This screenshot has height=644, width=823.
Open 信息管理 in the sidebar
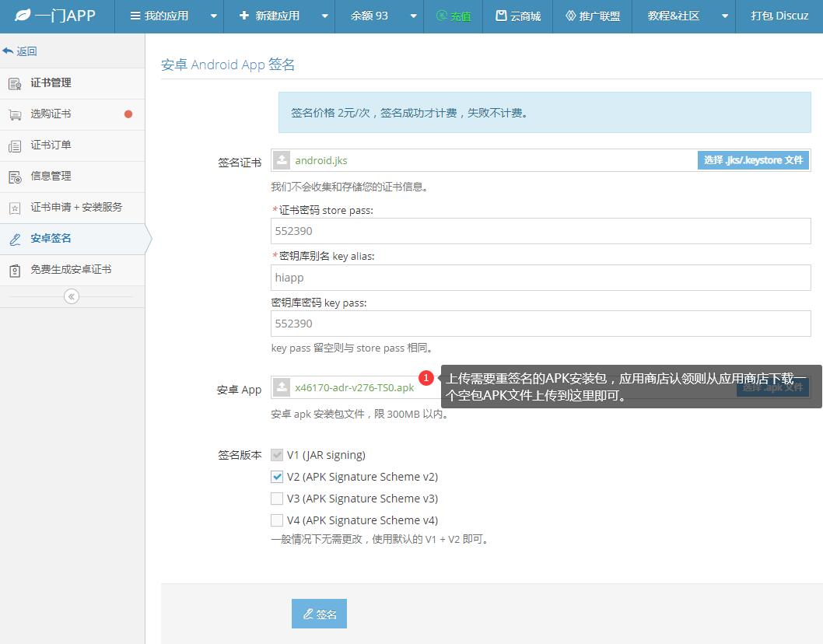point(72,177)
